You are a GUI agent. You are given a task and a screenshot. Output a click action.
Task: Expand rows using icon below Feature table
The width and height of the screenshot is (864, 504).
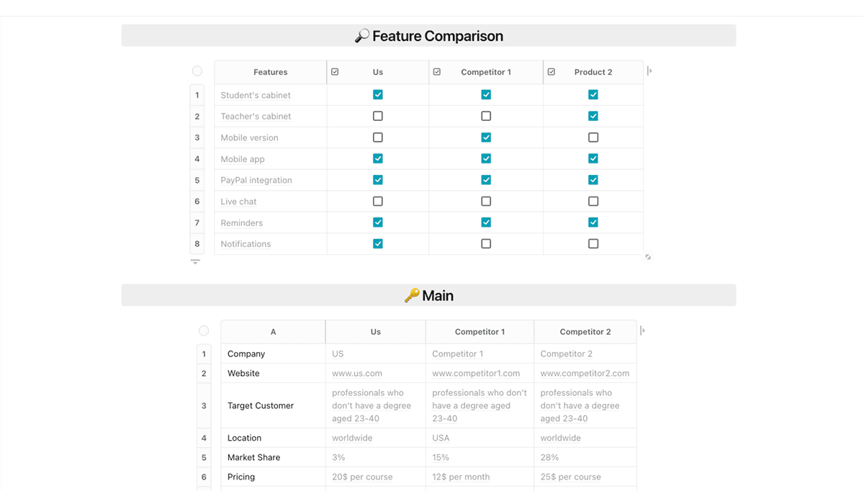(195, 262)
